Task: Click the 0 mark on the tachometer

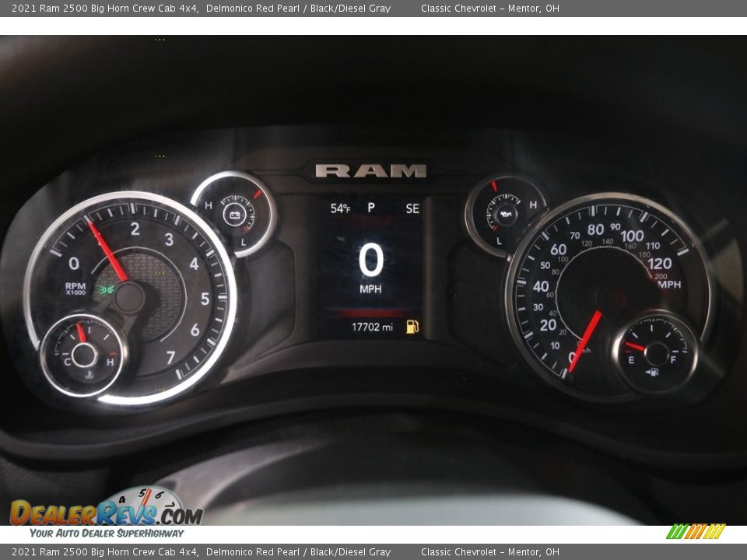Action: [74, 264]
